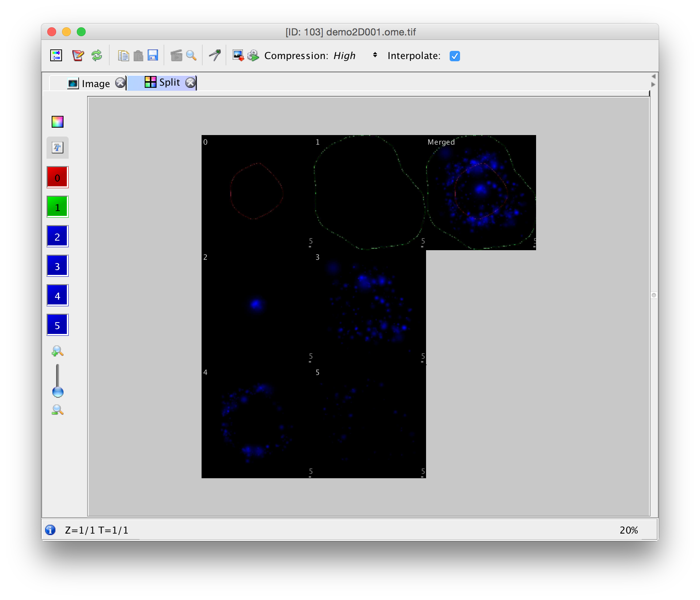This screenshot has width=700, height=600.
Task: Click the color model swatch icon
Action: tap(58, 122)
